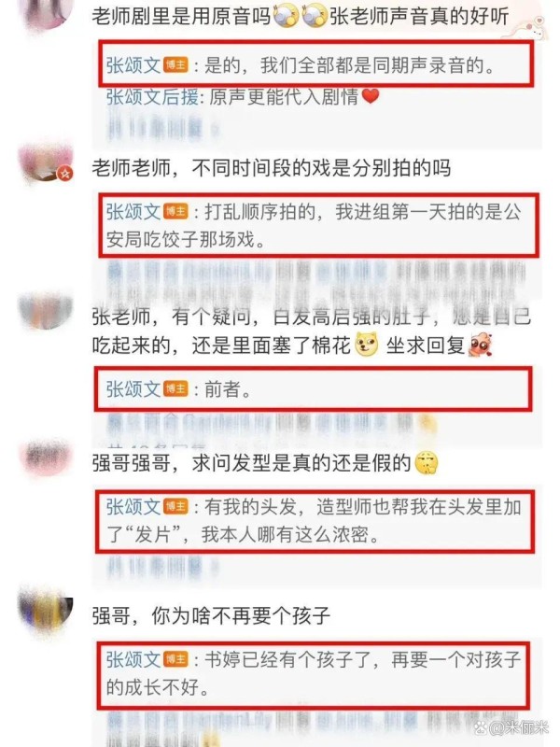Click verified badge on second commenter's avatar
The image size is (560, 747).
coord(64,174)
